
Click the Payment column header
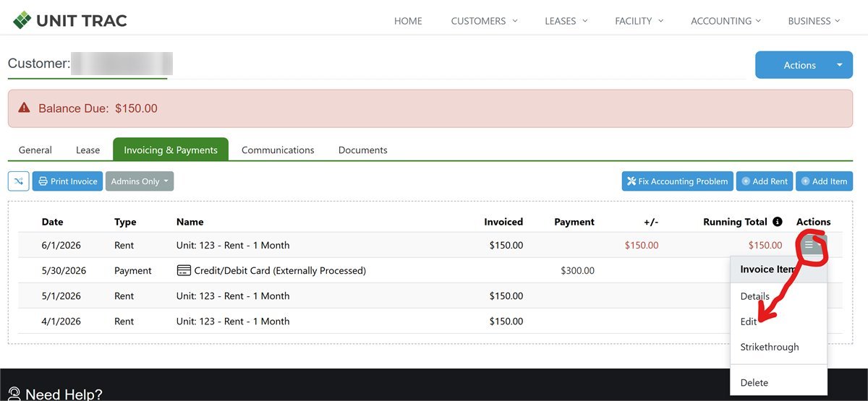[x=574, y=222]
